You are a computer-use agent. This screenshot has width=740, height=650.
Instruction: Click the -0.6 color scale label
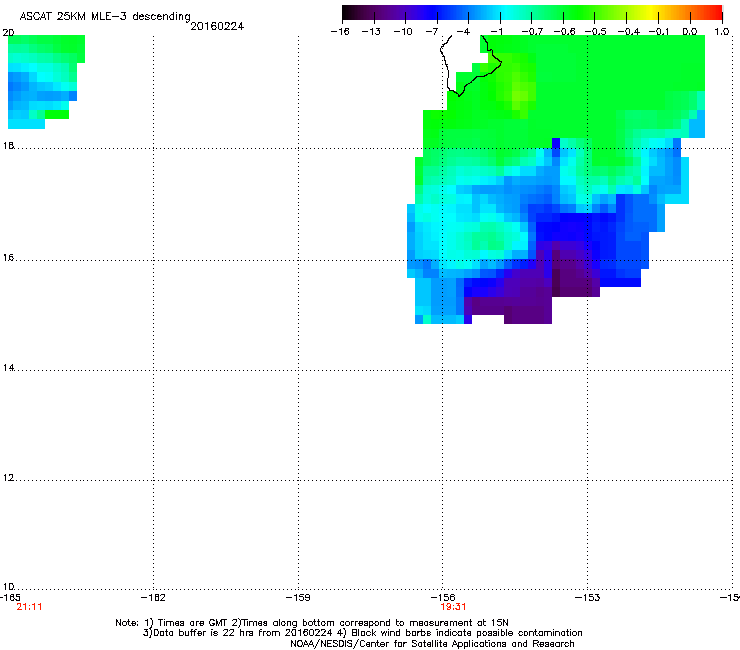564,32
